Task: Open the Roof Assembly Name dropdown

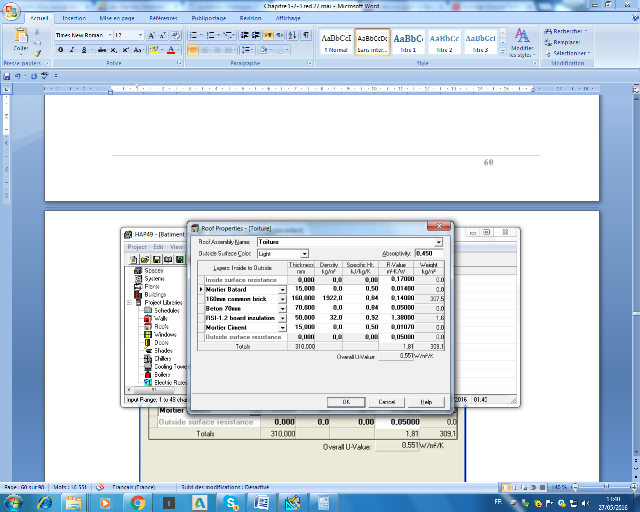Action: click(x=438, y=242)
